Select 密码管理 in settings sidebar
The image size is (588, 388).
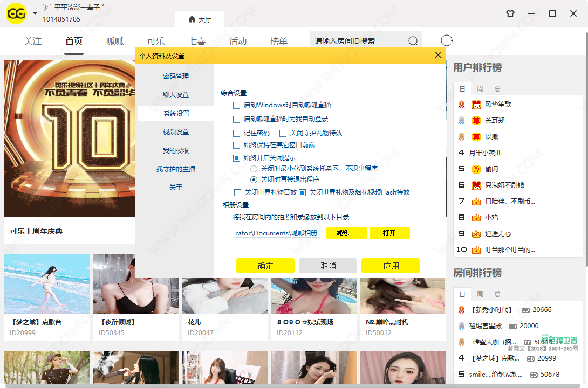click(x=176, y=77)
